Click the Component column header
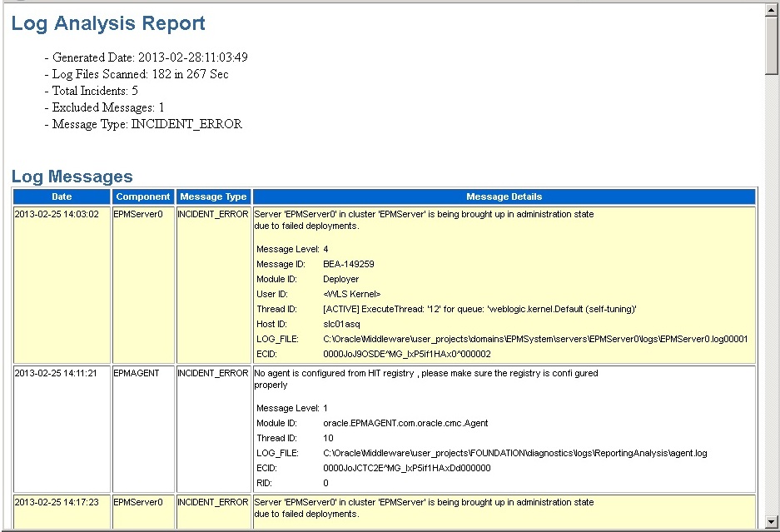Viewport: 780px width, 532px height. pos(143,196)
